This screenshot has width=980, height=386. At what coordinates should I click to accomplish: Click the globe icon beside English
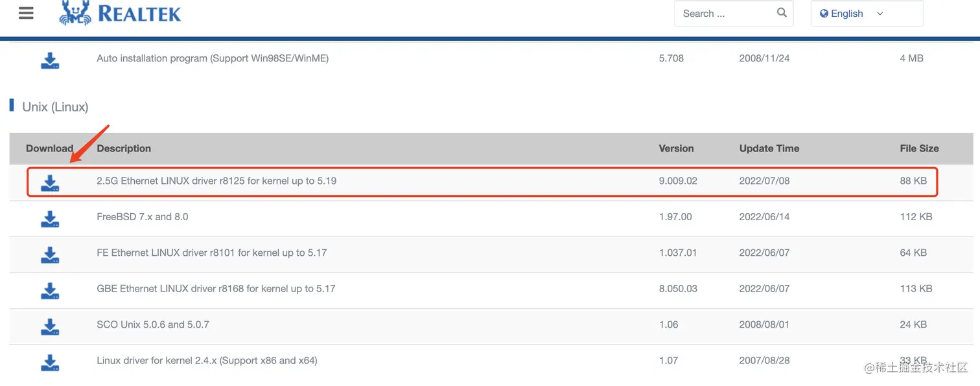[x=824, y=14]
